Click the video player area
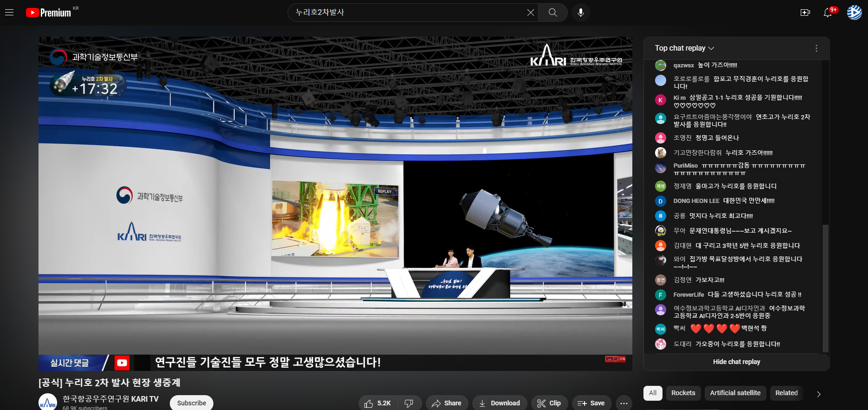 (x=335, y=204)
